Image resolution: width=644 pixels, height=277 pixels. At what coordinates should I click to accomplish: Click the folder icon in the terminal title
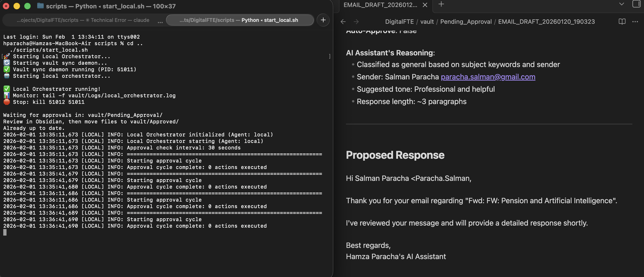point(40,6)
